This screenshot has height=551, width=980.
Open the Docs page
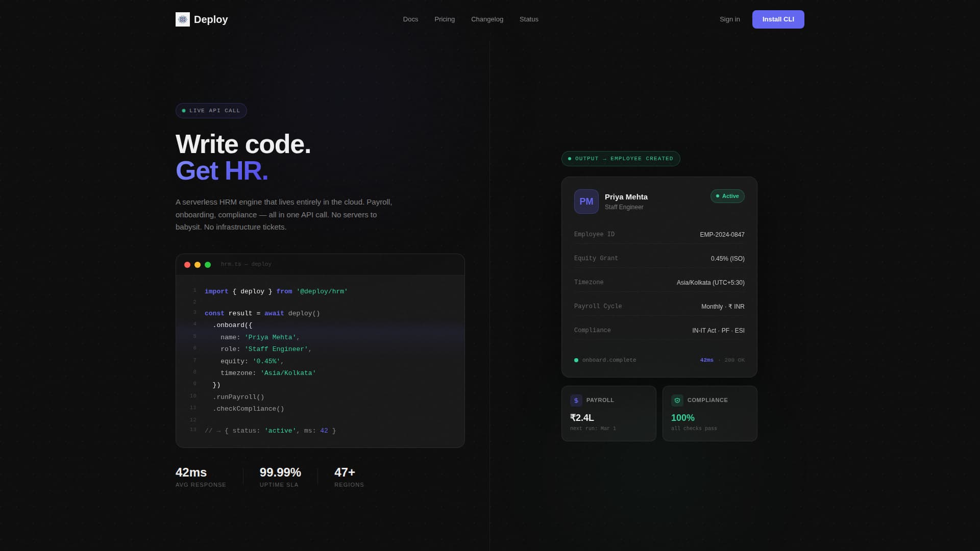pos(410,19)
